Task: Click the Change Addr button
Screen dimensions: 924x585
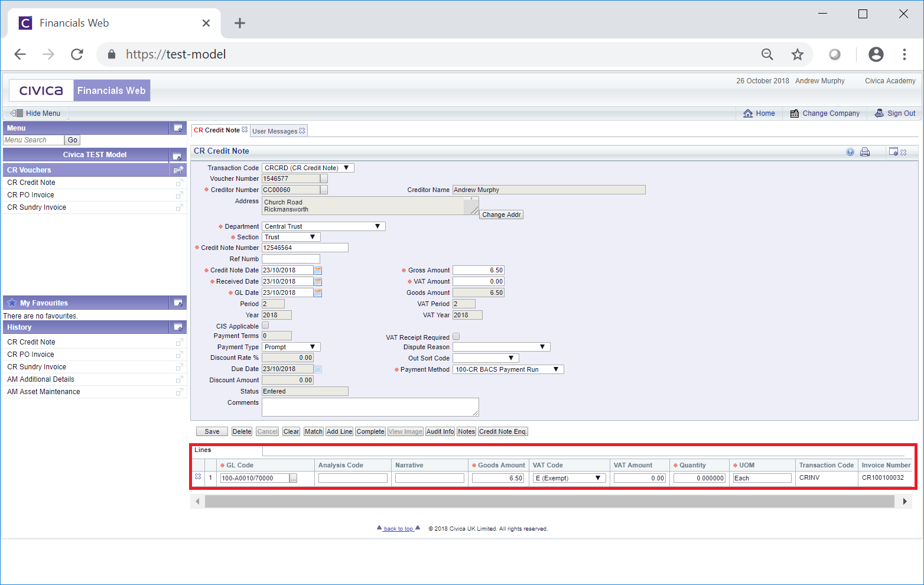Action: 501,214
